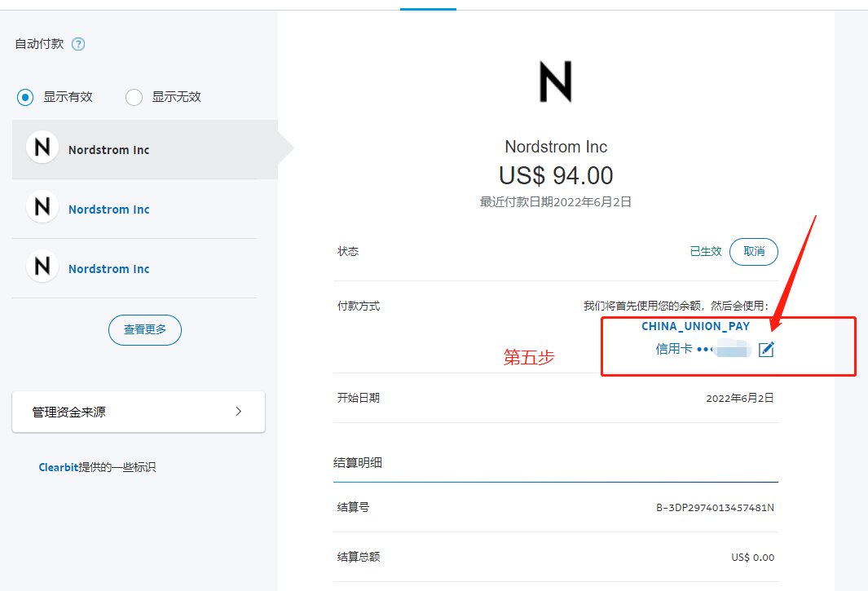Expand 管理资金来源 via its chevron
Image resolution: width=868 pixels, height=591 pixels.
[239, 412]
